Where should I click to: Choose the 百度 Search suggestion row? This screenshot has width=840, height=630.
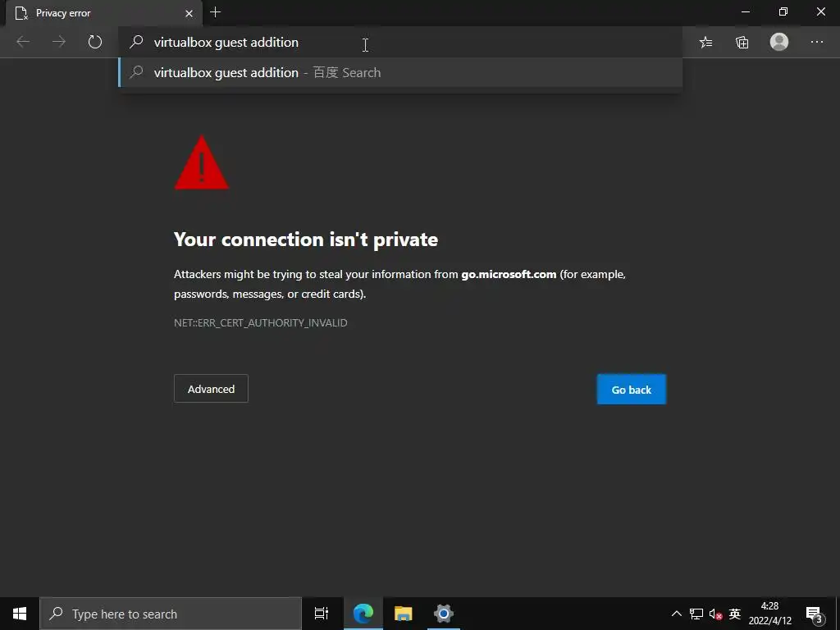pos(400,72)
